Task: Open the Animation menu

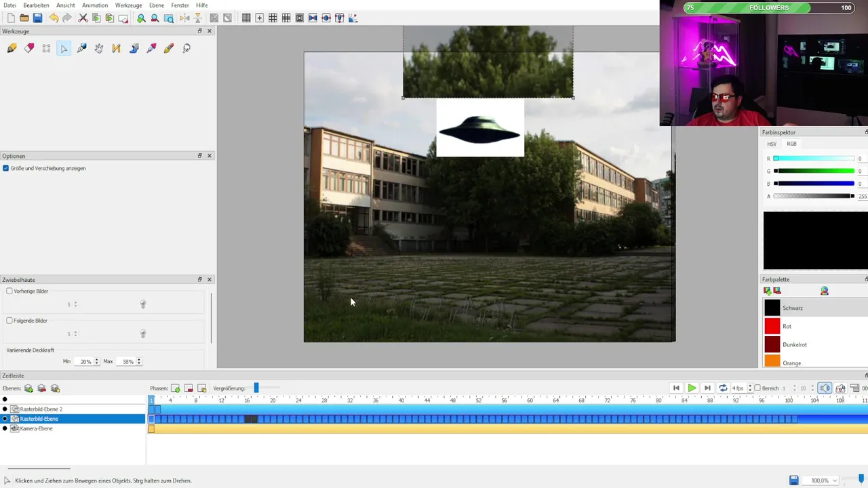Action: coord(95,5)
